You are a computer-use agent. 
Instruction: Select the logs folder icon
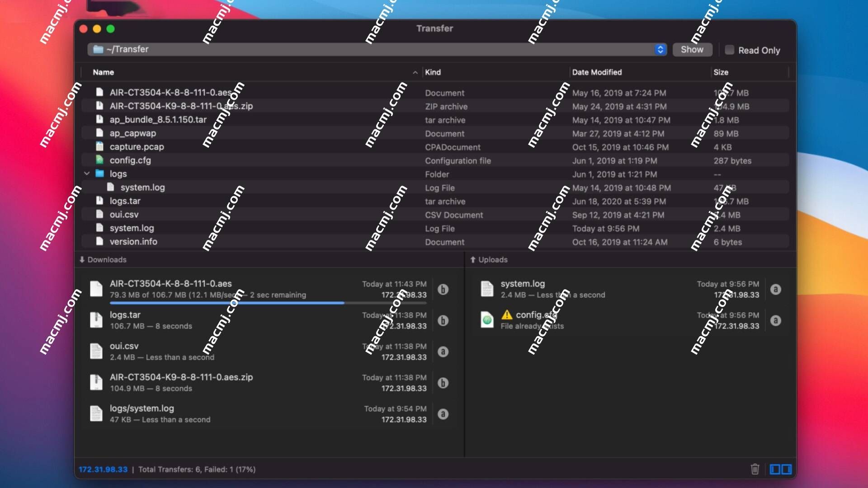coord(100,174)
